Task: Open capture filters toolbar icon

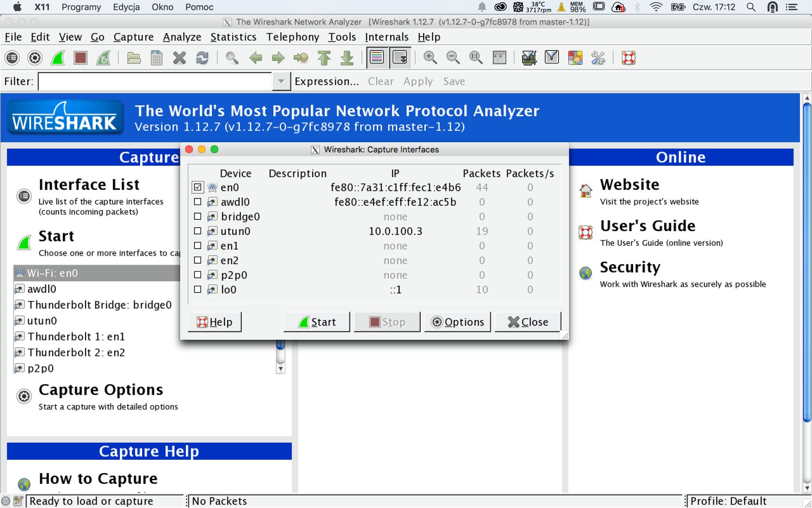Action: tap(529, 58)
